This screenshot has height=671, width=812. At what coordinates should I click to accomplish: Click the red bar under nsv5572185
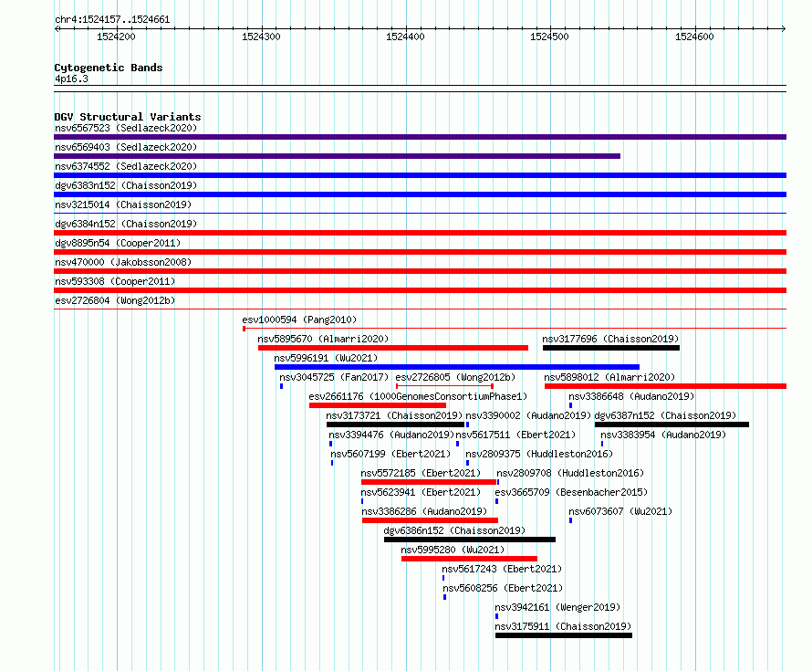click(429, 482)
